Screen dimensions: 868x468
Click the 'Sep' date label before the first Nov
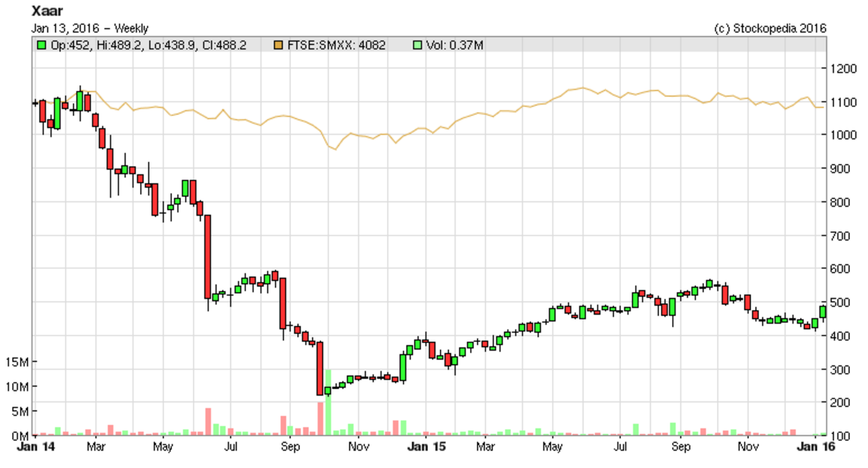[290, 446]
